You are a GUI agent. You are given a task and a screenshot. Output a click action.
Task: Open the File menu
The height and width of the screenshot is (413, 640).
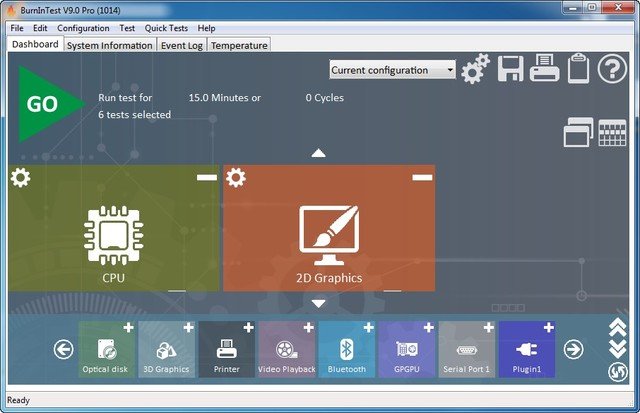pos(17,28)
